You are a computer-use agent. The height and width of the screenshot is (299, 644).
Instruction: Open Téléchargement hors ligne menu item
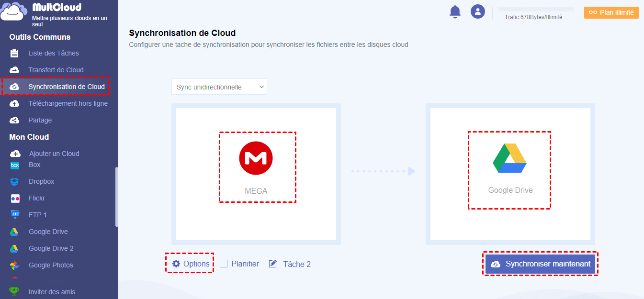tap(68, 103)
